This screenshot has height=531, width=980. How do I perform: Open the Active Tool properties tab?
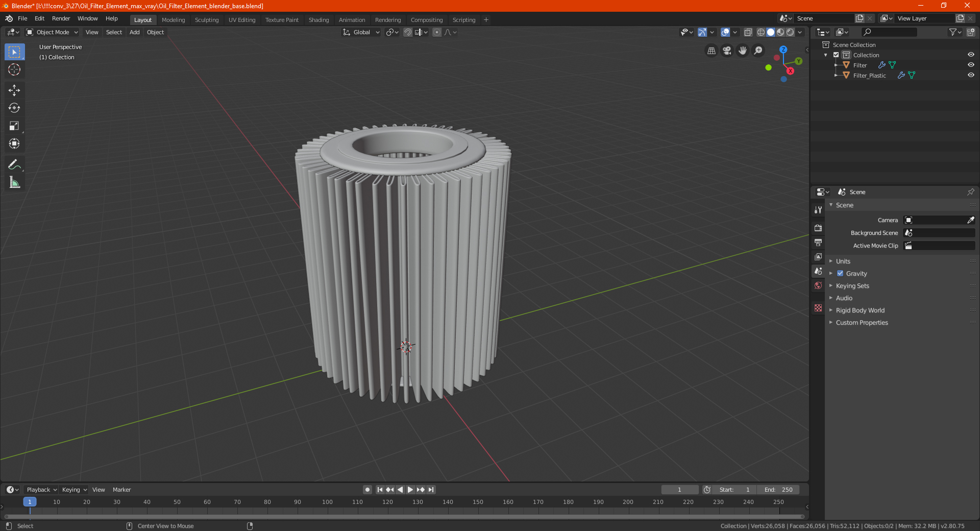818,209
